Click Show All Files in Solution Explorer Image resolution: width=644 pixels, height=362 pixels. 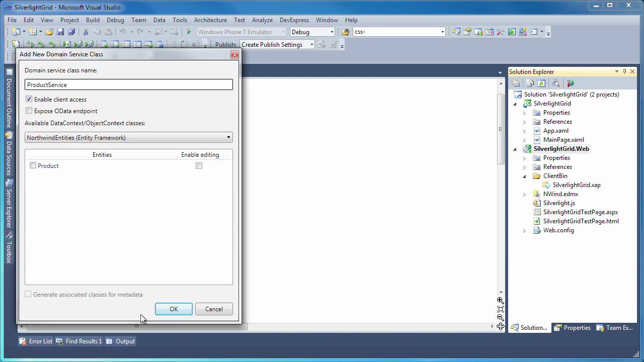pos(530,83)
